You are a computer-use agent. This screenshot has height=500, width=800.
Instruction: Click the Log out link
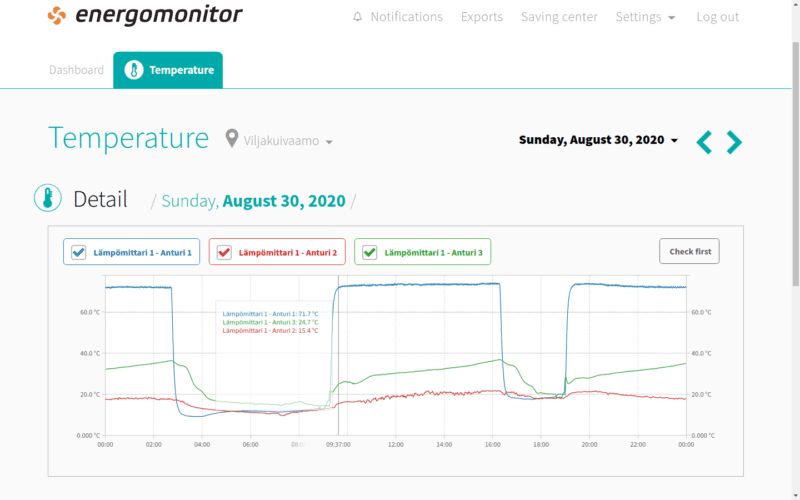(717, 17)
